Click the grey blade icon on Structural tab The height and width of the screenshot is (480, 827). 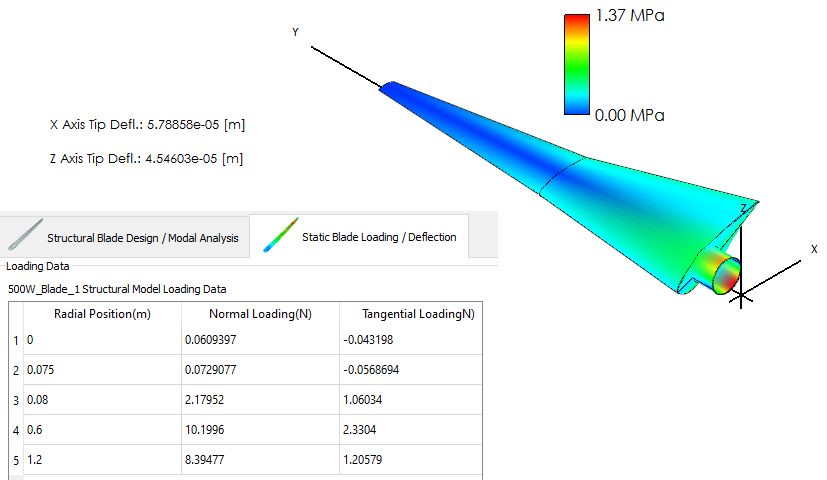(x=25, y=234)
